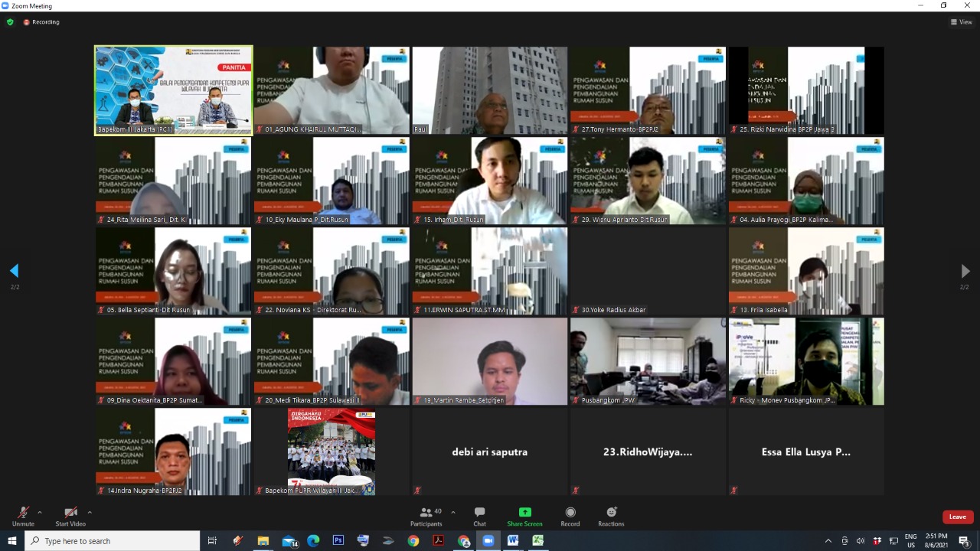
Task: Open the Windows Start menu
Action: [x=12, y=541]
